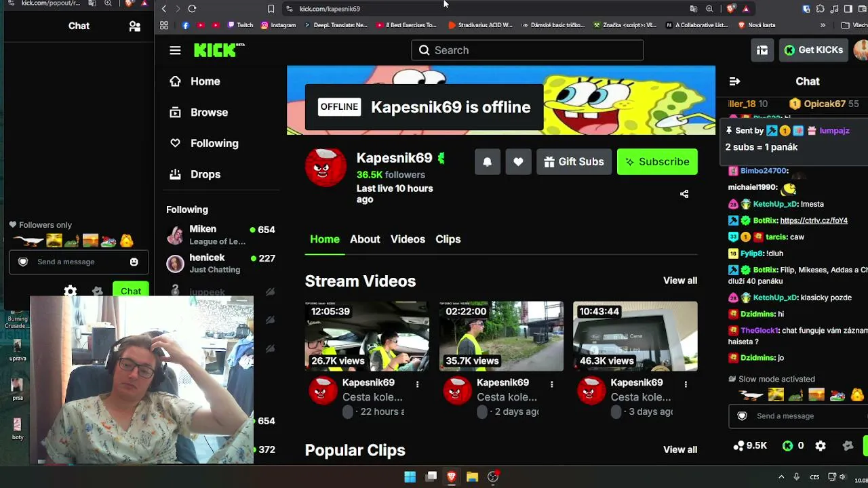The image size is (868, 488).
Task: Open the Facebook bookmark icon
Action: pos(185,25)
